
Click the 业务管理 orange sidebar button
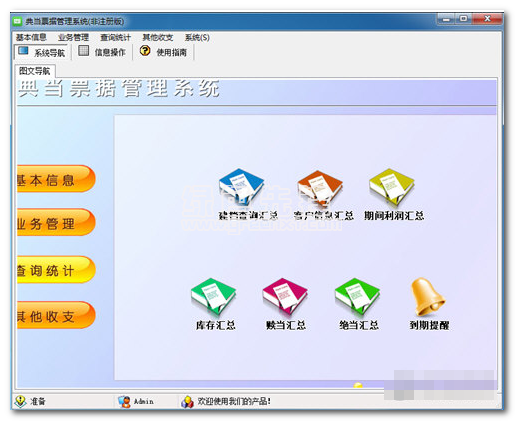pyautogui.click(x=56, y=223)
